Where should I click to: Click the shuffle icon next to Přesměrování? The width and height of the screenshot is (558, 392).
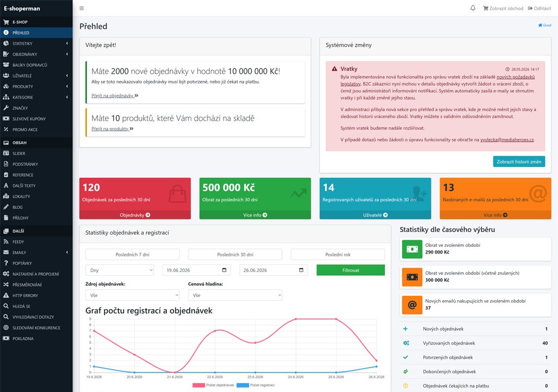click(6, 285)
